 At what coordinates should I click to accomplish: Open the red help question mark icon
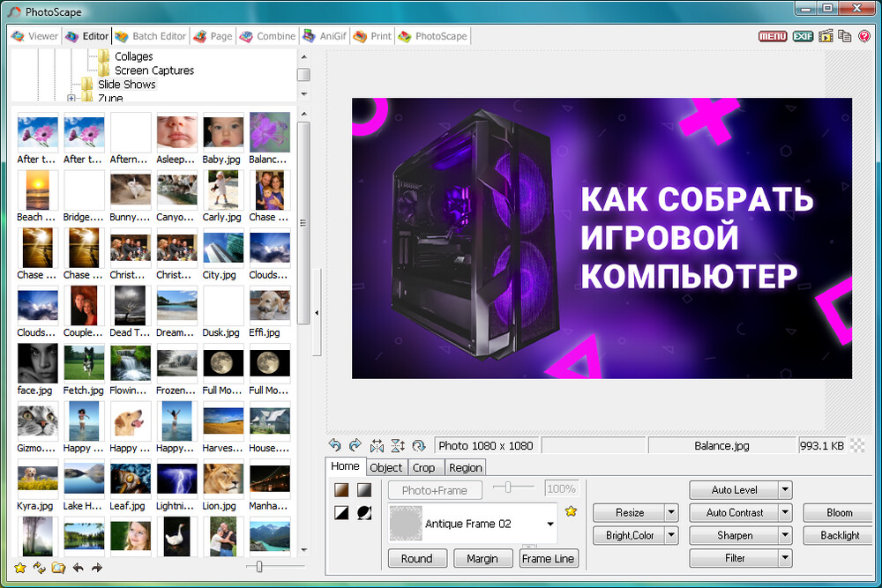864,36
